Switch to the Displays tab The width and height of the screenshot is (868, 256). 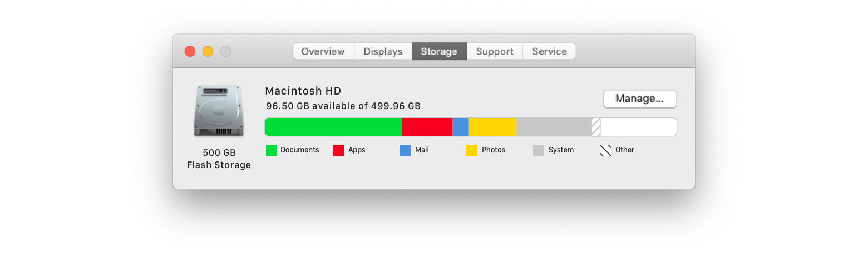coord(383,51)
